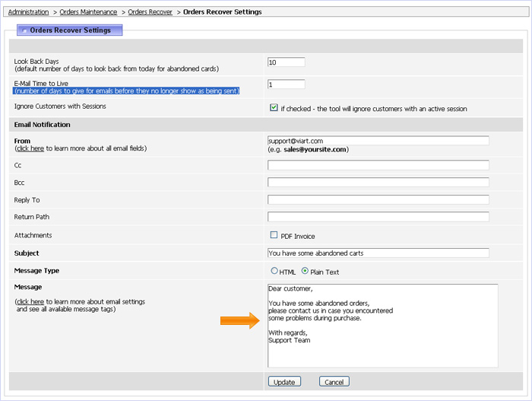Select the HTML message type
This screenshot has height=401, width=532.
(x=274, y=271)
